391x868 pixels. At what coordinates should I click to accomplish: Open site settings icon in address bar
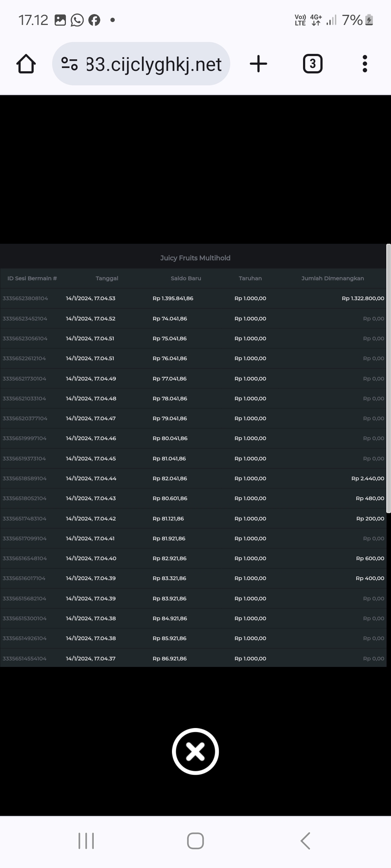coord(69,64)
